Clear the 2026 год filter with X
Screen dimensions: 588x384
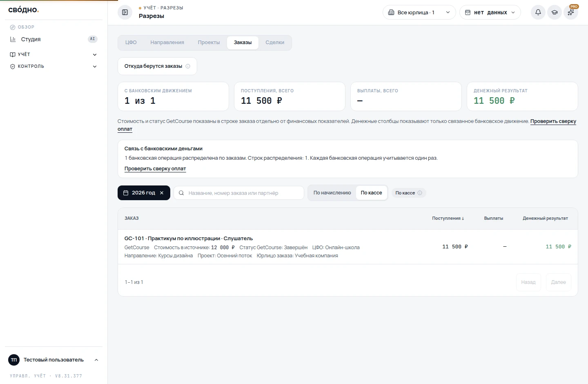(x=162, y=193)
